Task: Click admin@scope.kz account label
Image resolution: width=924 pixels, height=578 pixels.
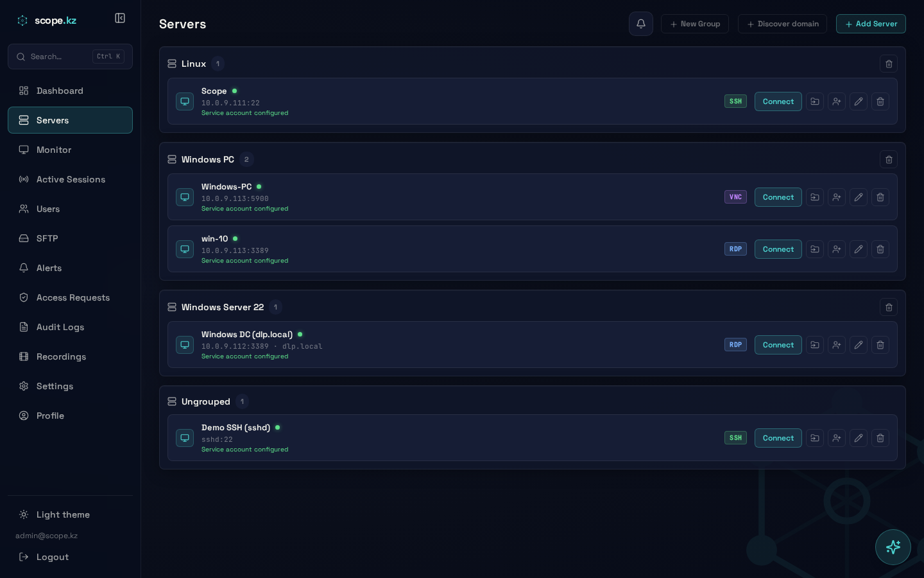Action: [x=46, y=536]
